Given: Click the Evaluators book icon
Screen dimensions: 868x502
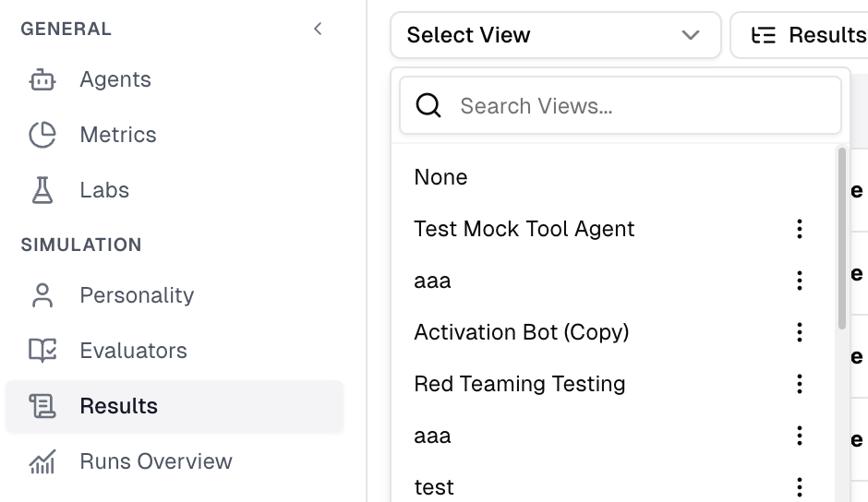Looking at the screenshot, I should [x=42, y=352].
